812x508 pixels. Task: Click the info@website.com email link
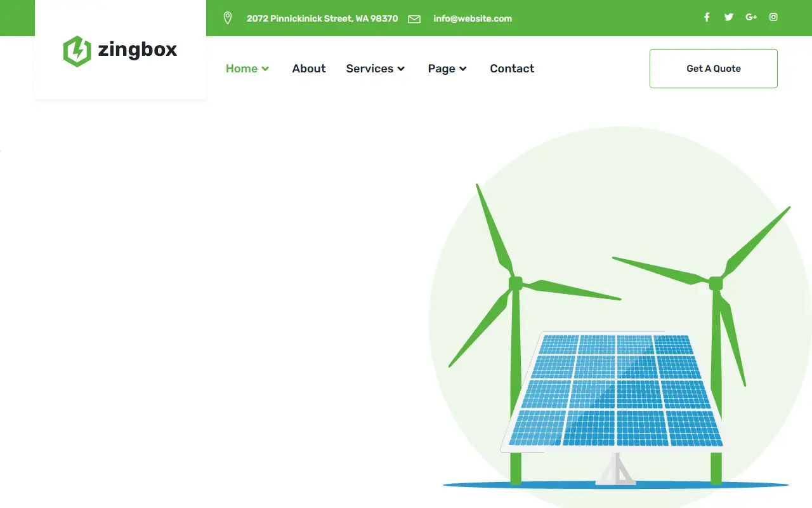tap(473, 18)
